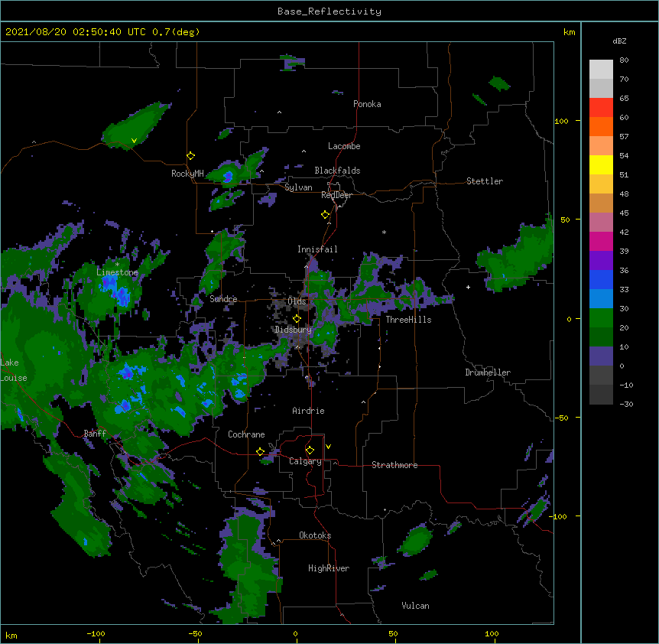Click the Banff label
Image resolution: width=659 pixels, height=644 pixels.
(95, 434)
